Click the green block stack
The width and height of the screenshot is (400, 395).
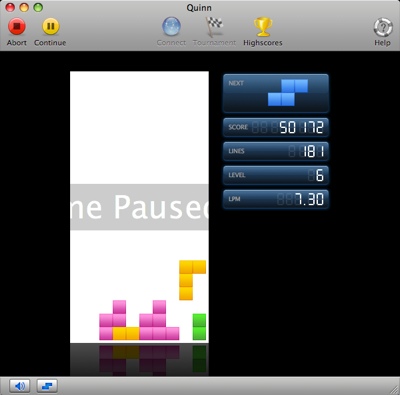[x=199, y=327]
